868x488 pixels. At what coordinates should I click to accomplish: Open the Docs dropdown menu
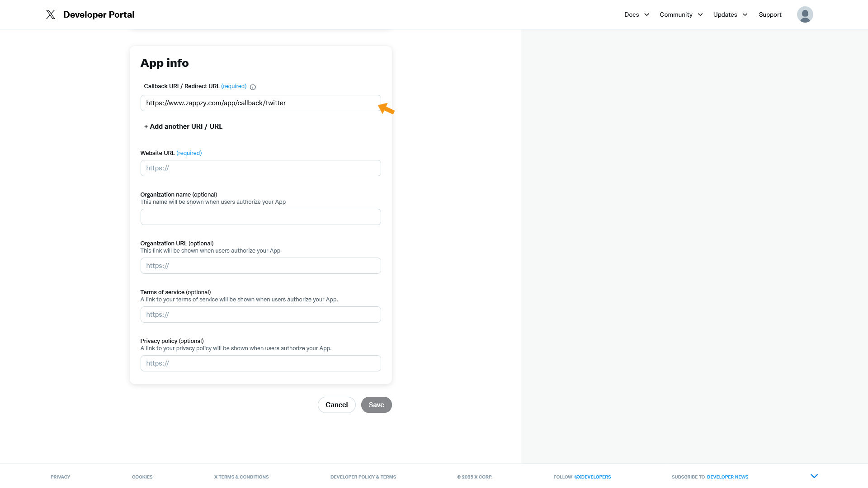click(637, 14)
